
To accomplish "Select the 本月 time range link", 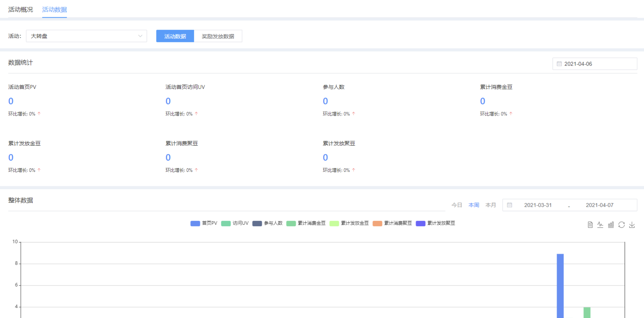I will point(490,205).
